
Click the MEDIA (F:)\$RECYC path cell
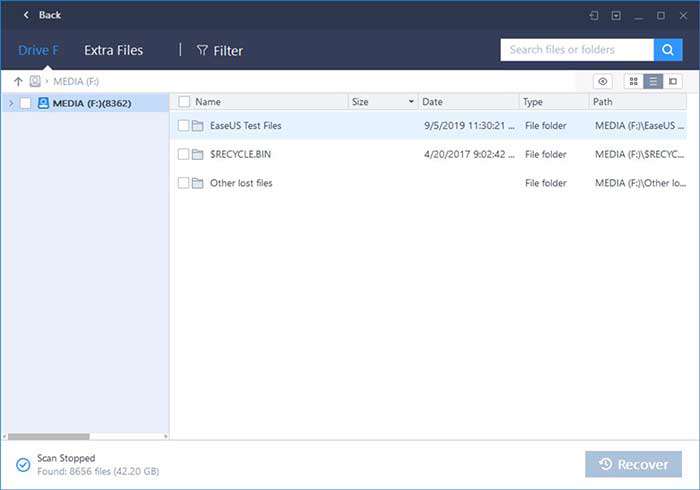click(639, 154)
